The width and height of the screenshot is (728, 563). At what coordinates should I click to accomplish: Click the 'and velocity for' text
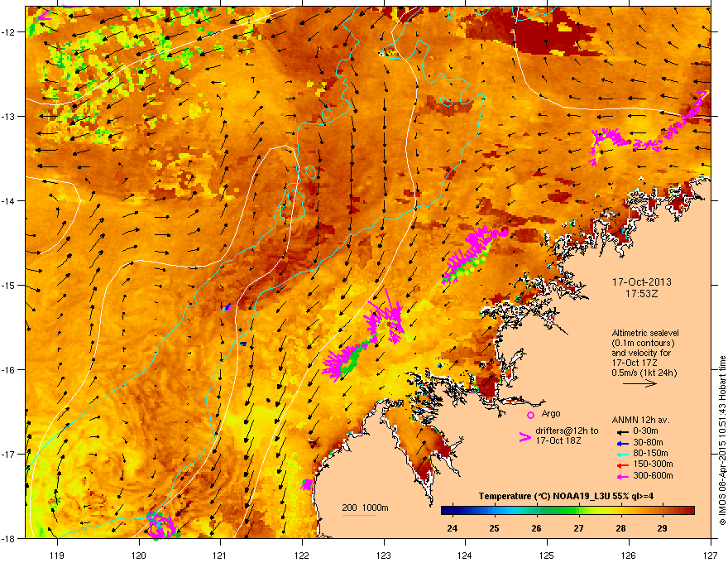641,353
